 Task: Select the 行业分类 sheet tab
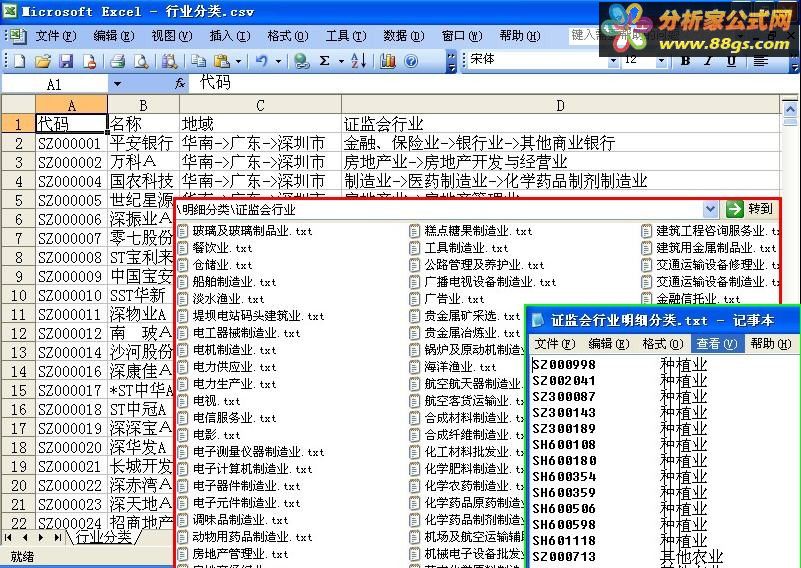coord(104,536)
